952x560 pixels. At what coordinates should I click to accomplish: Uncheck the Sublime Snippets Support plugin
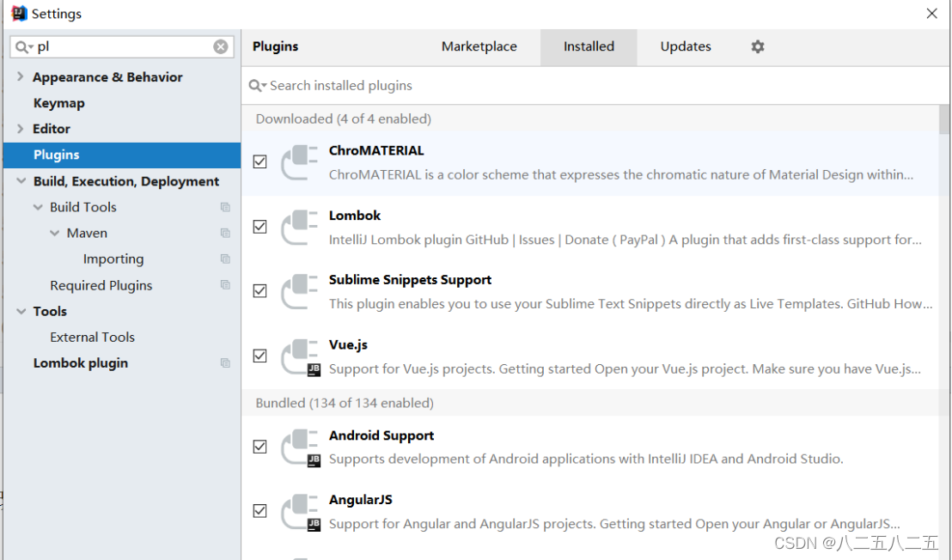[x=259, y=291]
